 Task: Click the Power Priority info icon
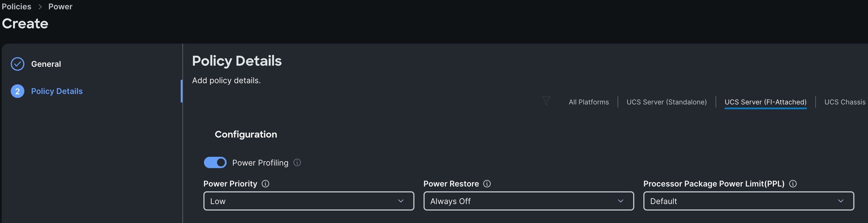[x=265, y=184]
